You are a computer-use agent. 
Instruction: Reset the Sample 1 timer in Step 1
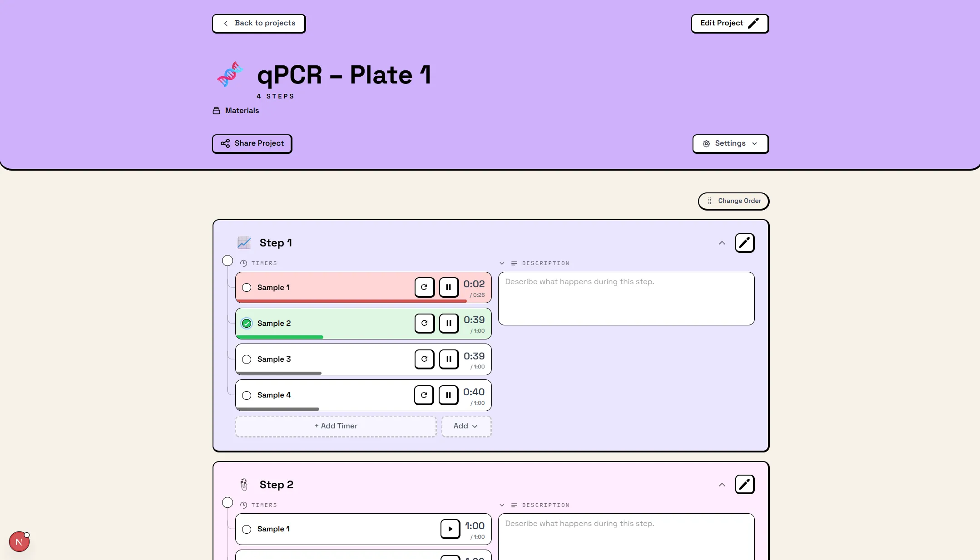click(424, 287)
